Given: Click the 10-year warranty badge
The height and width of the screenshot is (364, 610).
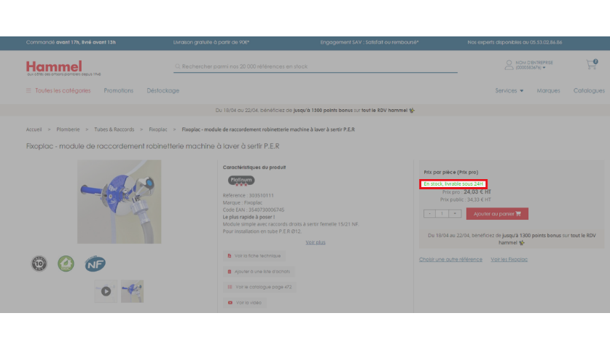Looking at the screenshot, I should [39, 264].
